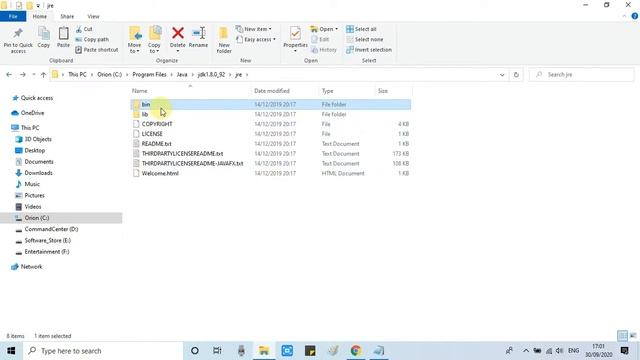Click Paste shortcut in ribbon

pos(97,50)
